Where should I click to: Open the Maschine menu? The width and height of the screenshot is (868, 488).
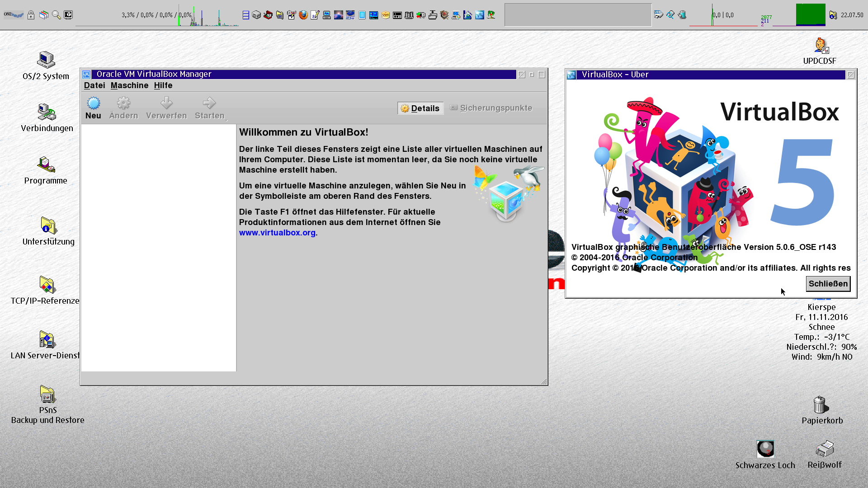click(129, 85)
